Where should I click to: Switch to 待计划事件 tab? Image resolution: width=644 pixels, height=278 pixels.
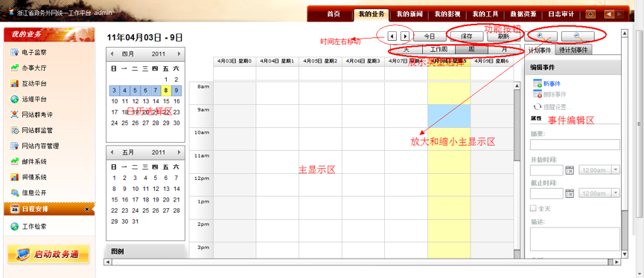coord(573,50)
